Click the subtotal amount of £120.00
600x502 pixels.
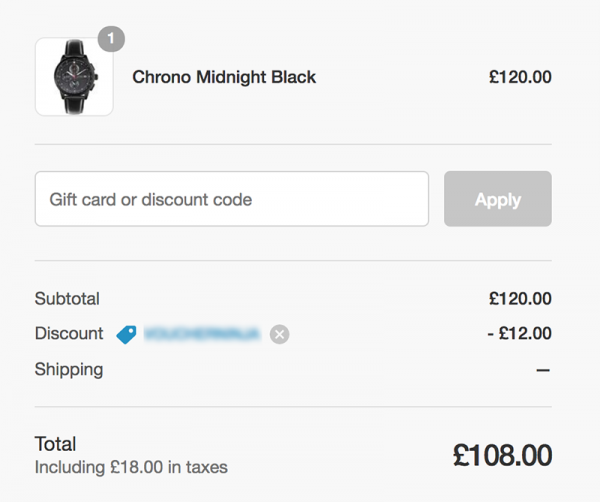tap(520, 298)
